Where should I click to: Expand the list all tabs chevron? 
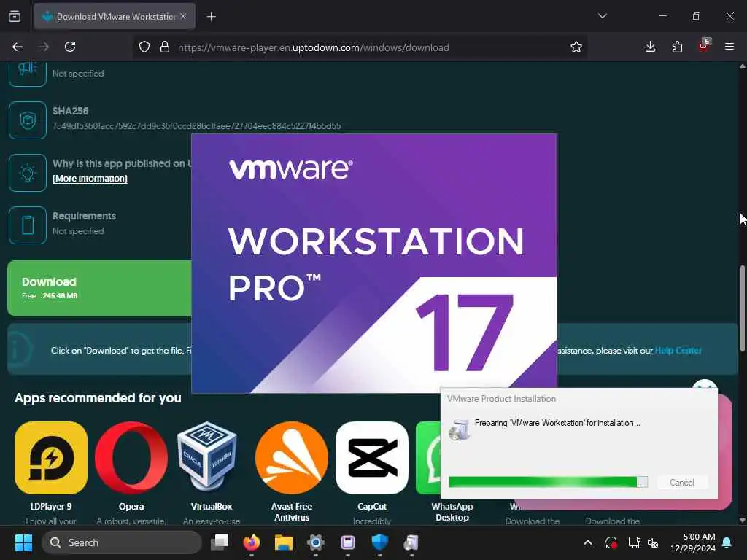coord(603,17)
